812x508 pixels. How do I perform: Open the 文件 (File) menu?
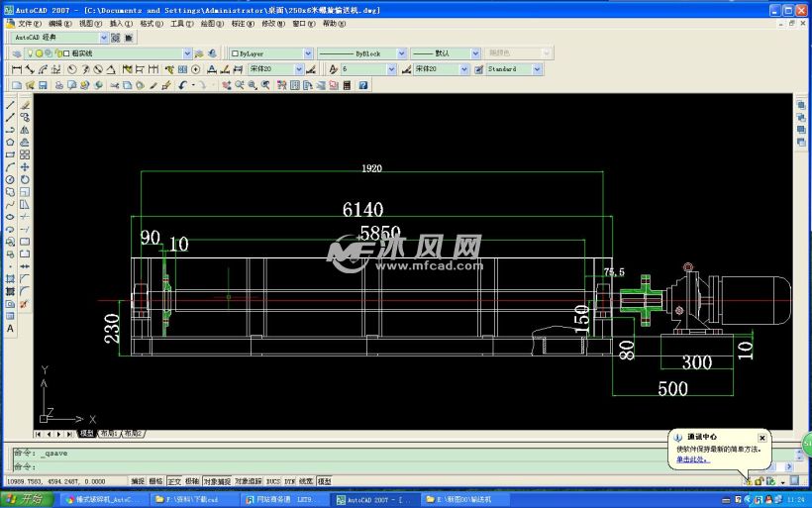tap(30, 24)
